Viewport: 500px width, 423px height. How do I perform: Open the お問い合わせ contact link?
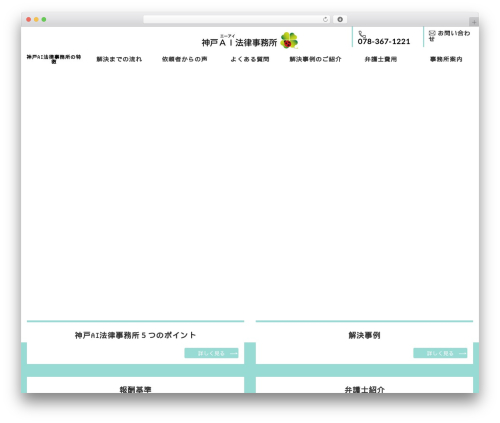pos(449,36)
